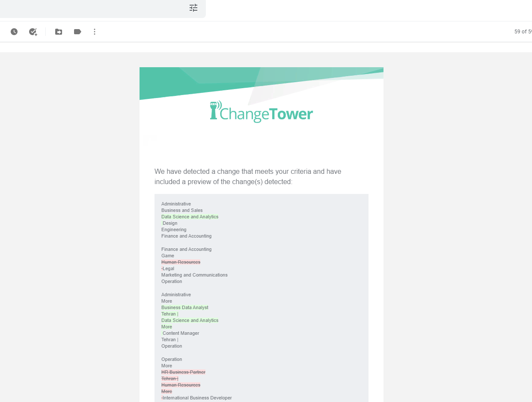The height and width of the screenshot is (402, 532).
Task: Click the Marketing and Communications entry
Action: 194,275
